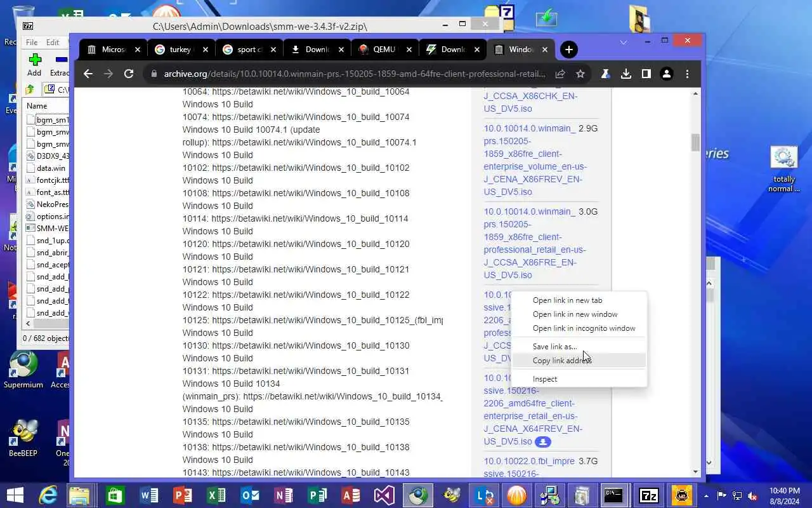
Task: Click the betawiki build 10130 URL text
Action: (311, 345)
